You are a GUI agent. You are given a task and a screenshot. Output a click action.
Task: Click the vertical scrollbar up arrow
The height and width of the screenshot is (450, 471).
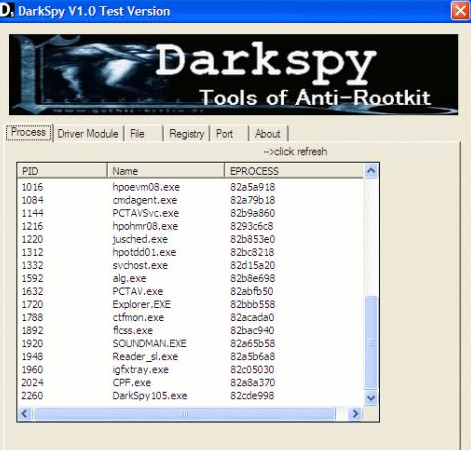[x=371, y=171]
